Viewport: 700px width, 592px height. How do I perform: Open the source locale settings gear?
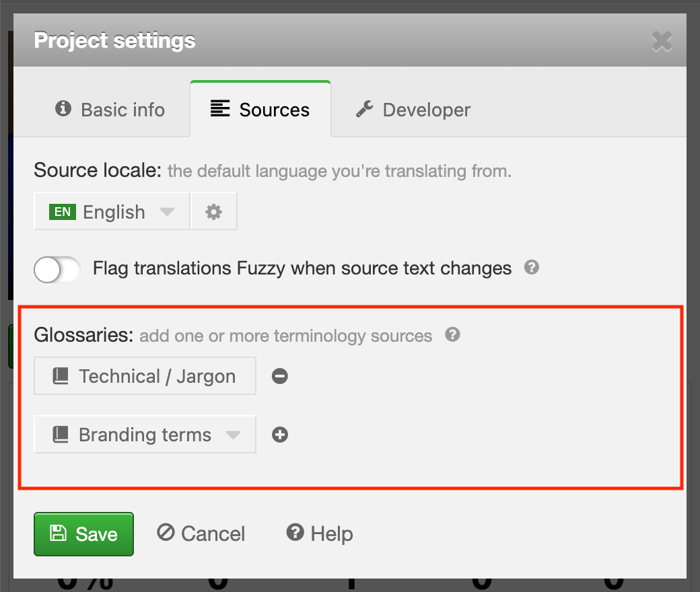(213, 212)
